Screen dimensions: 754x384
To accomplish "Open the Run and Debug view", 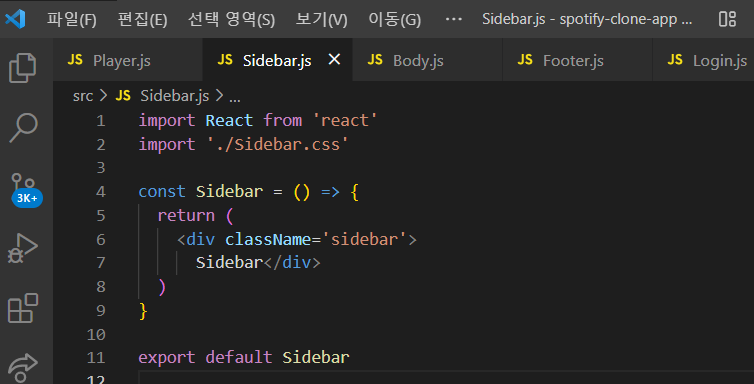I will point(23,248).
